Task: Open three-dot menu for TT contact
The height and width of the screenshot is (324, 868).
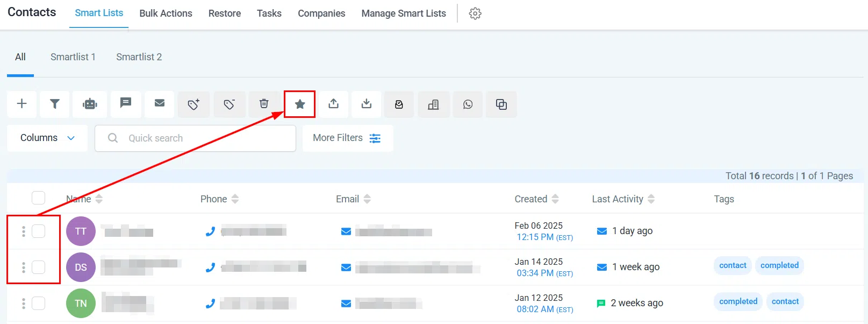Action: point(23,231)
